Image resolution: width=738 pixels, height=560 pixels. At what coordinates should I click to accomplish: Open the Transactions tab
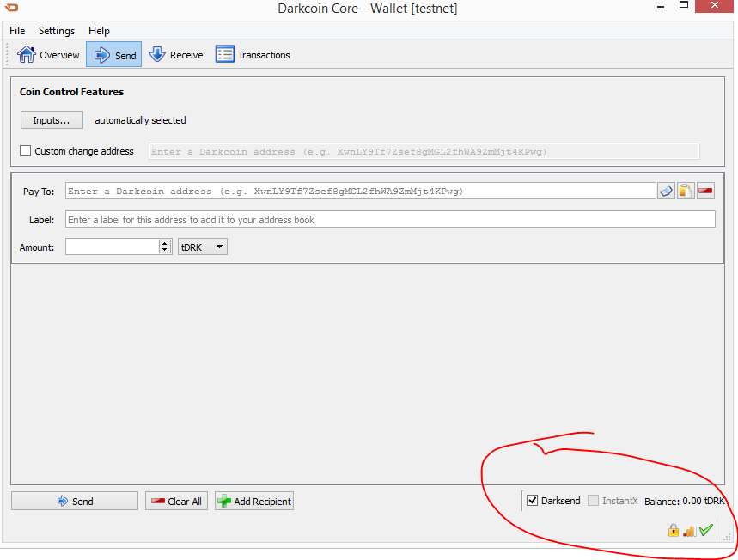(253, 55)
